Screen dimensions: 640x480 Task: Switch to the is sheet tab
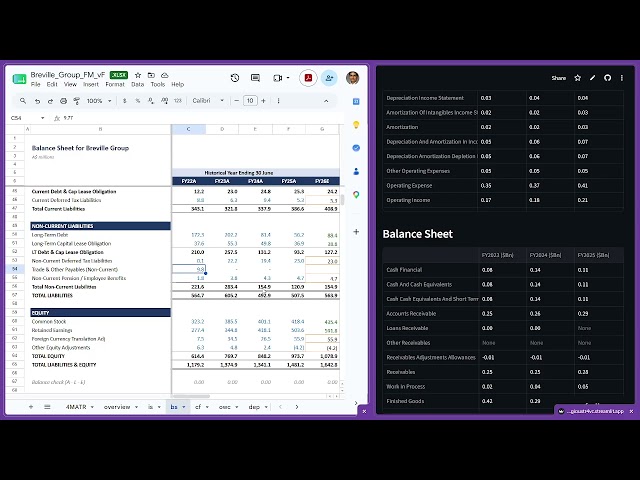pyautogui.click(x=150, y=407)
